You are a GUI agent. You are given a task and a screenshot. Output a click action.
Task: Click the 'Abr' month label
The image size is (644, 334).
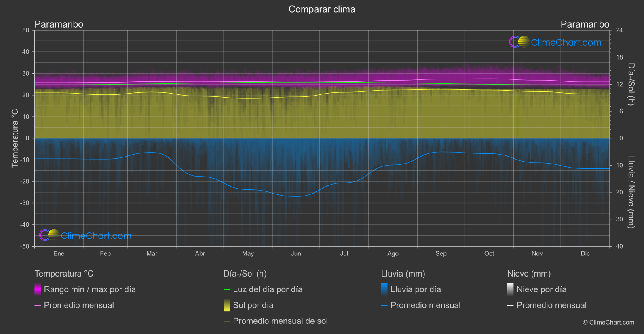(x=200, y=253)
